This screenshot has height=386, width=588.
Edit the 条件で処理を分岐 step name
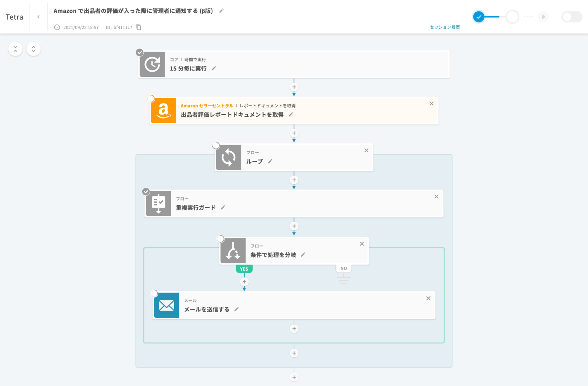[303, 255]
